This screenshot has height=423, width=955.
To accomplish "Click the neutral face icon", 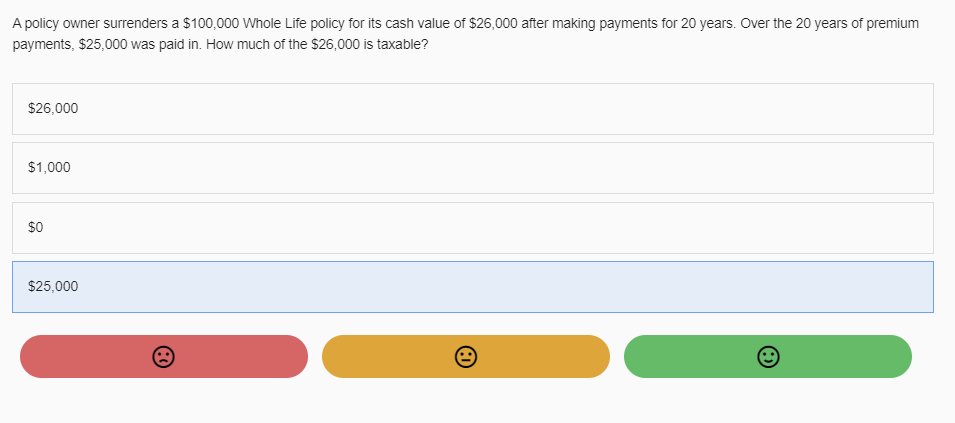I will coord(465,356).
